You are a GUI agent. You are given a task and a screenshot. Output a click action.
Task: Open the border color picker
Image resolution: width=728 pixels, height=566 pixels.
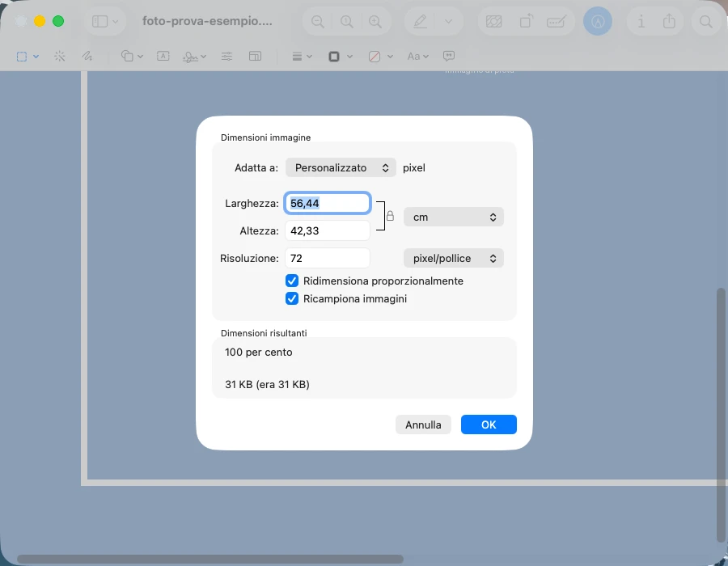[340, 57]
